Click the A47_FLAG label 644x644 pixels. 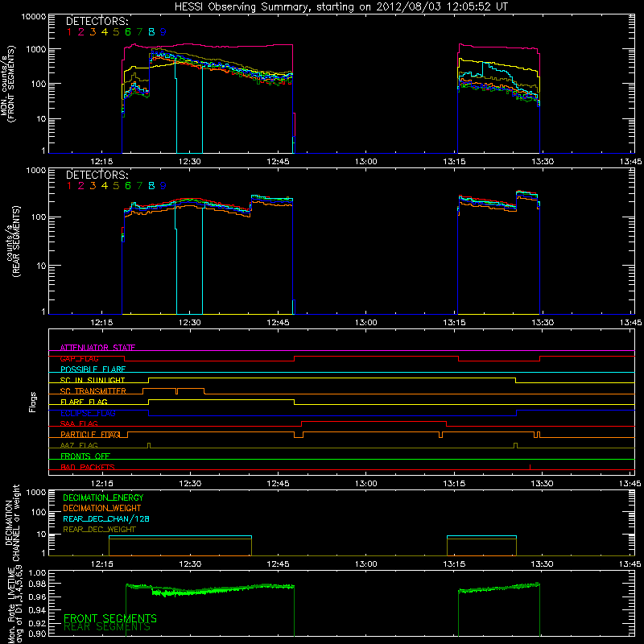pos(79,445)
